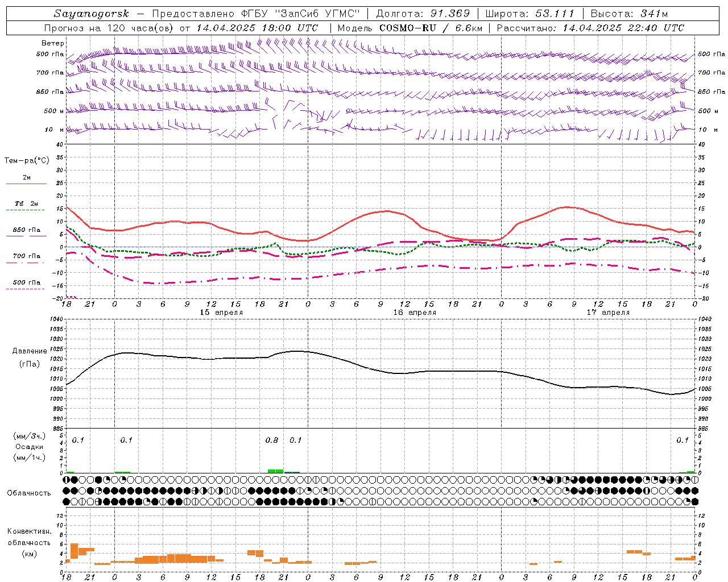Screen dimensions: 728x582
Task: Click 'Рассчитано: 14.04.2025 22:40 UTC' timestamp
Action: [x=590, y=28]
